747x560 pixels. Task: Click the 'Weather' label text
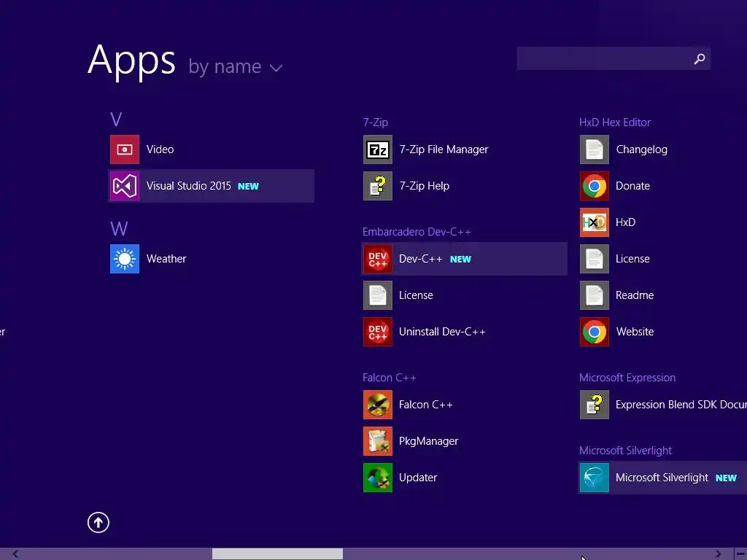[166, 259]
